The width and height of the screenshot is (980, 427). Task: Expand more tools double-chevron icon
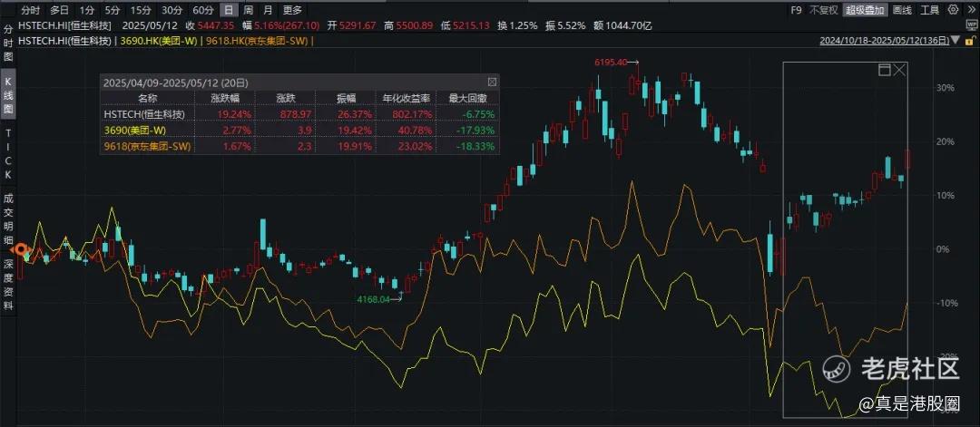(x=969, y=9)
